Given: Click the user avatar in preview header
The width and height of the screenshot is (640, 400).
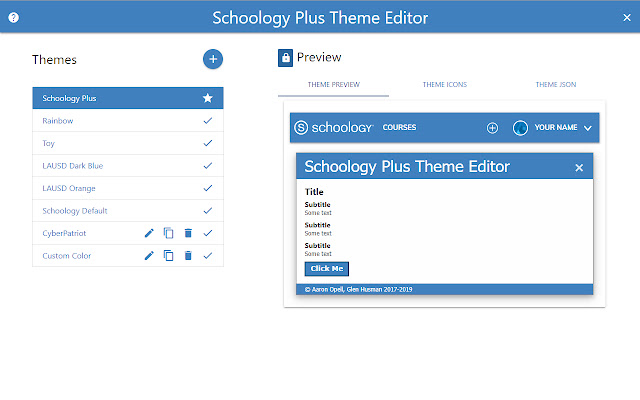Looking at the screenshot, I should (x=520, y=128).
